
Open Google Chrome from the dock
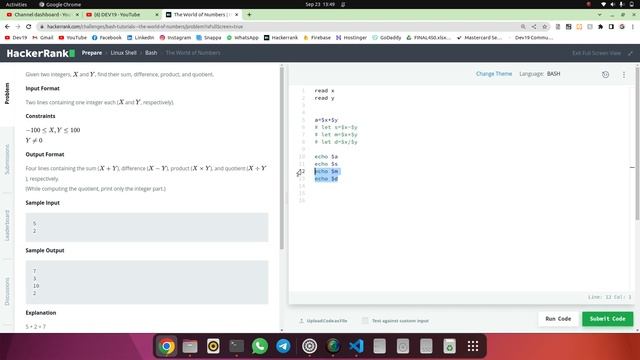point(167,346)
